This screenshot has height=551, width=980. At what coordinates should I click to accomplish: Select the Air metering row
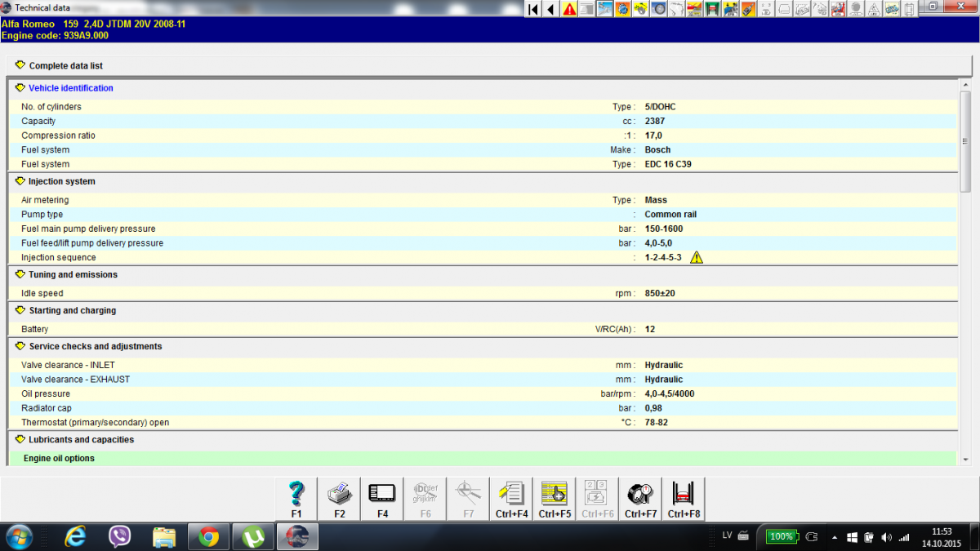point(482,200)
